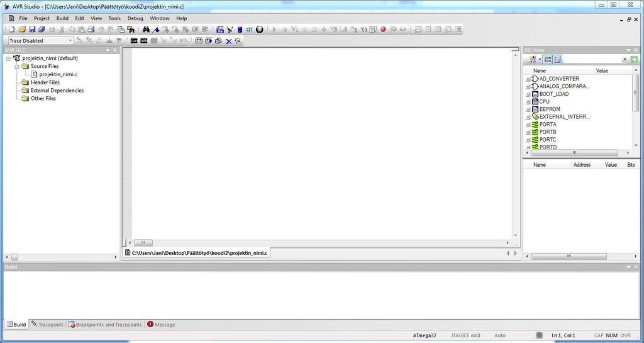Image resolution: width=644 pixels, height=343 pixels.
Task: Click the teal toolbar icon before the face icon
Action: point(250,29)
